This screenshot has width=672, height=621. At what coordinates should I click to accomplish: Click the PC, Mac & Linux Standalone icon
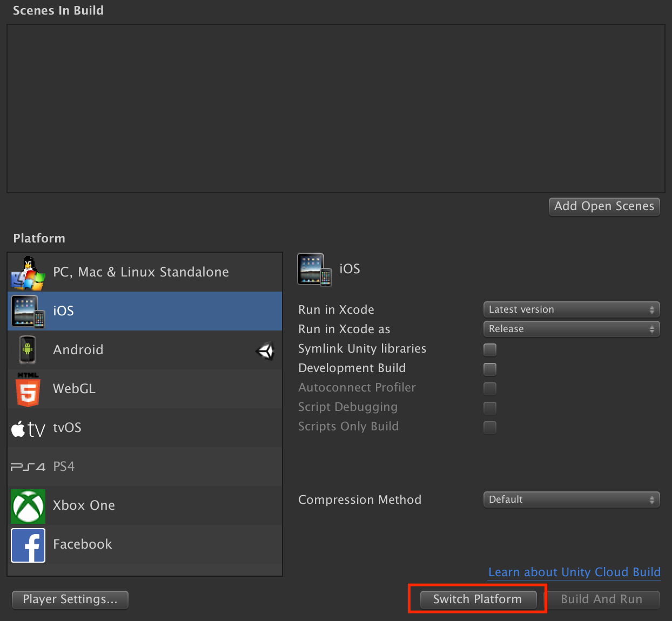(28, 273)
